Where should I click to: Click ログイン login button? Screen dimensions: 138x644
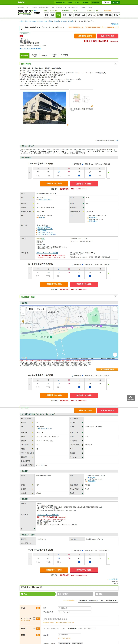point(115,2)
